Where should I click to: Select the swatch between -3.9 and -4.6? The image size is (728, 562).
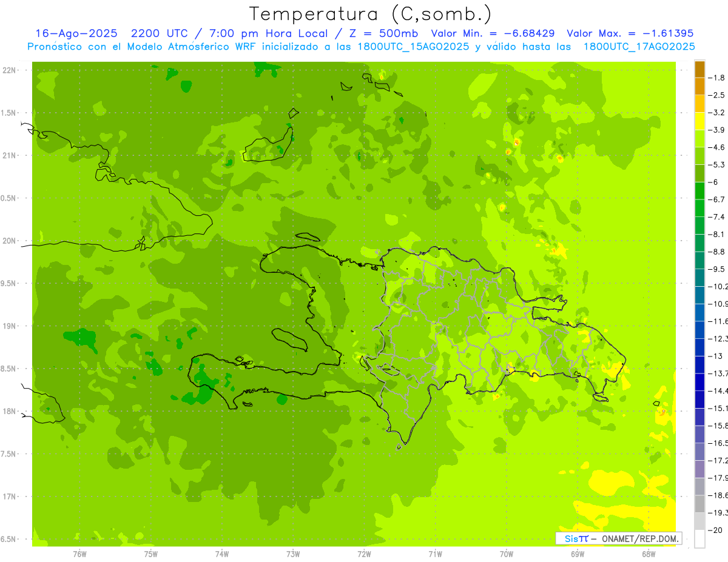(x=699, y=138)
